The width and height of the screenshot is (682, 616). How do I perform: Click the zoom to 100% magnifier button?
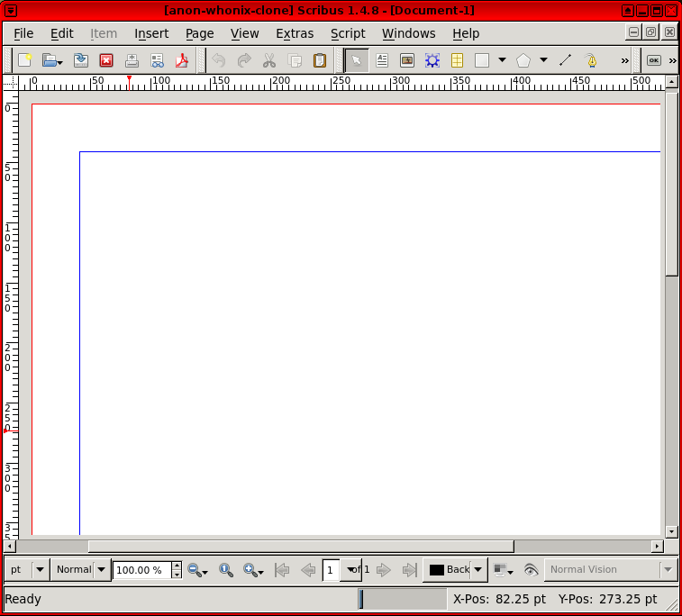[226, 569]
